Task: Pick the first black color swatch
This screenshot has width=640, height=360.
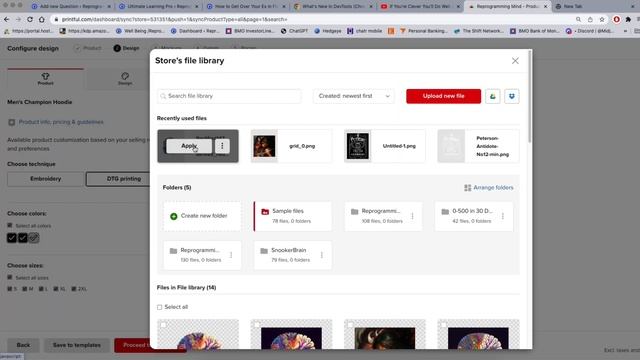Action: pyautogui.click(x=12, y=238)
